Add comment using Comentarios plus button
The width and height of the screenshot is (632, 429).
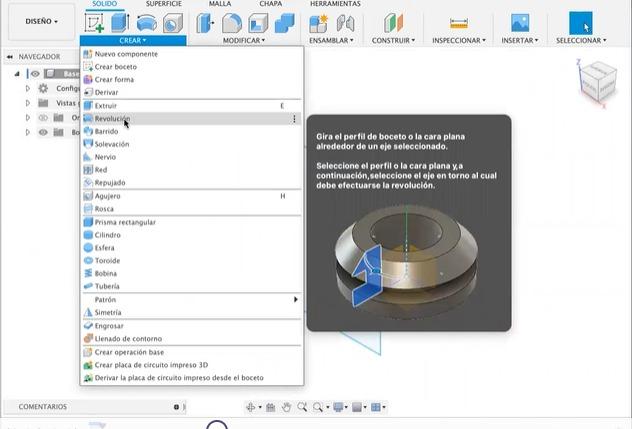tap(176, 407)
